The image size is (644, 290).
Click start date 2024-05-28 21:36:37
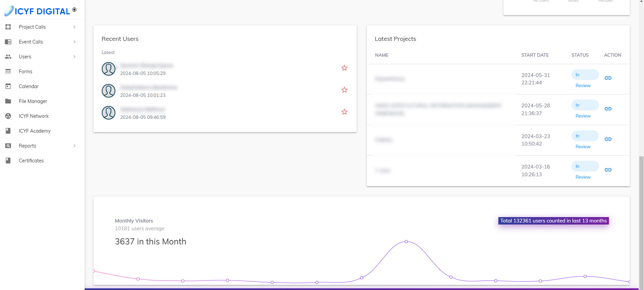[535, 109]
